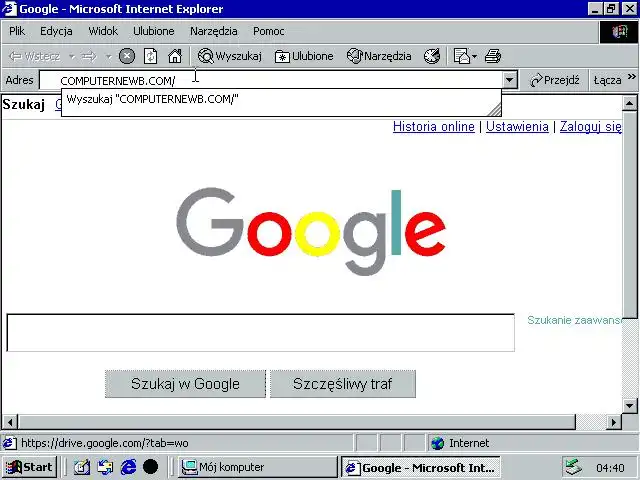Expand the Łącza links chevron
This screenshot has width=640, height=480.
pos(632,76)
